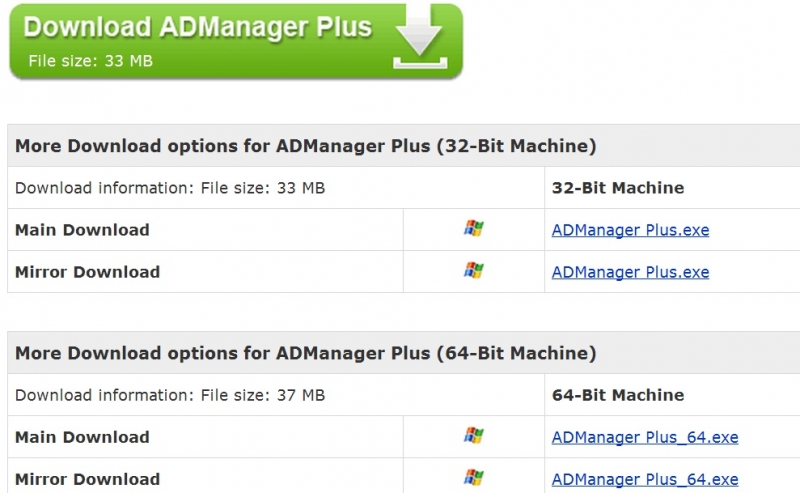
Task: Select the 32-Bit Machine download options header
Action: [x=305, y=146]
